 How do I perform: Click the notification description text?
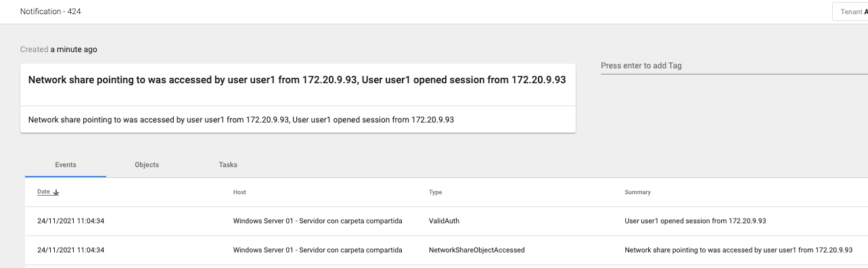(x=241, y=120)
